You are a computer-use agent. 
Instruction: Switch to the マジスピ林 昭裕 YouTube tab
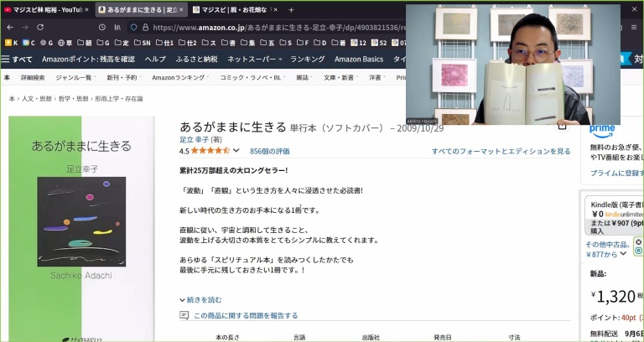point(46,9)
